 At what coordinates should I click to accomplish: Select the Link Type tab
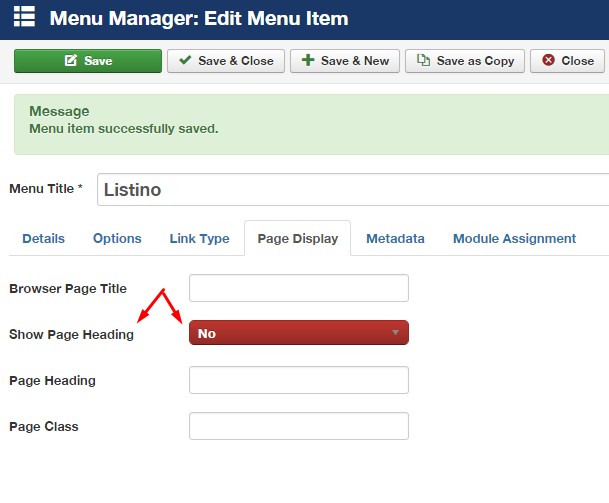tap(199, 239)
